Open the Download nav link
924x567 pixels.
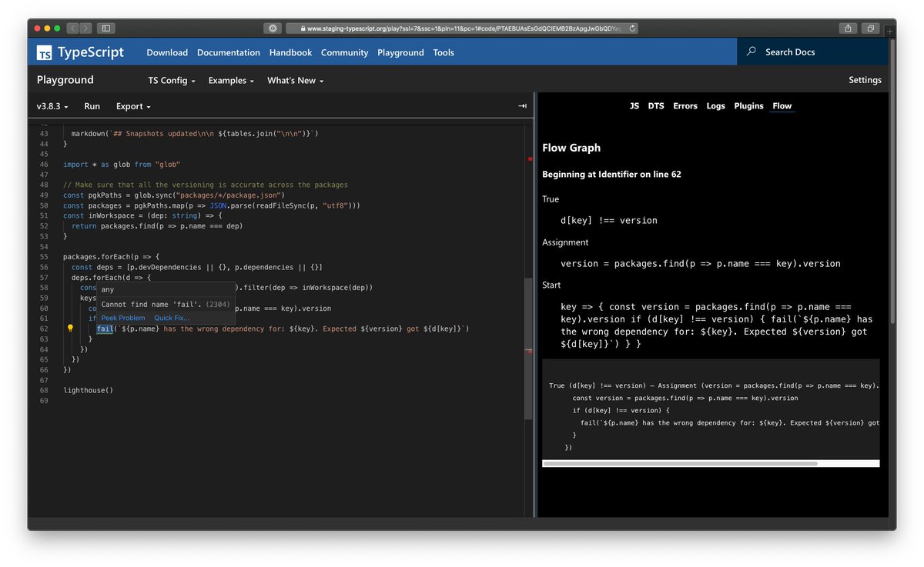click(167, 52)
